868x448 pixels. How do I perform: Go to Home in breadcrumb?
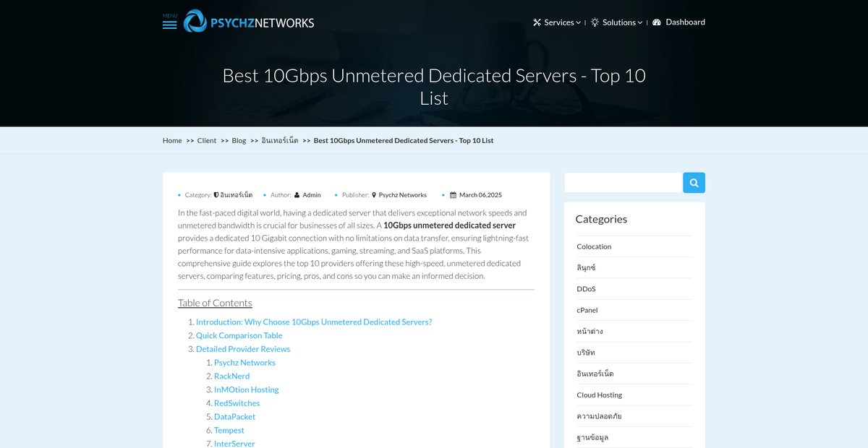172,140
